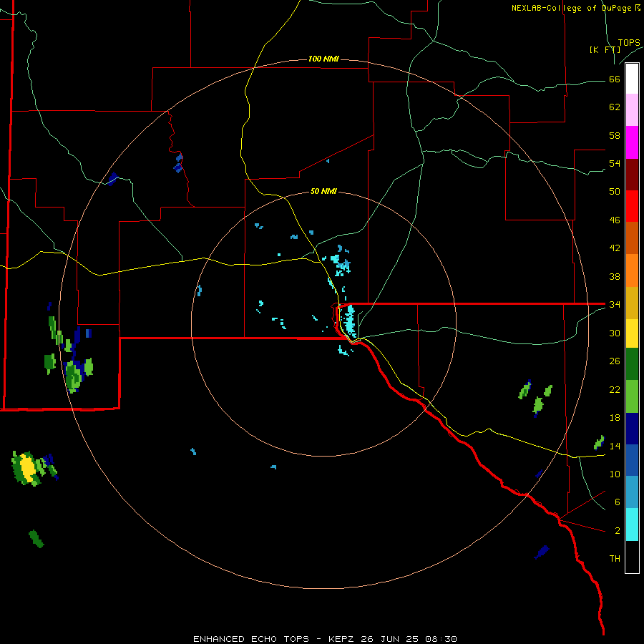Screen dimensions: 644x644
Task: Click the 2 legend value
Action: [x=618, y=531]
